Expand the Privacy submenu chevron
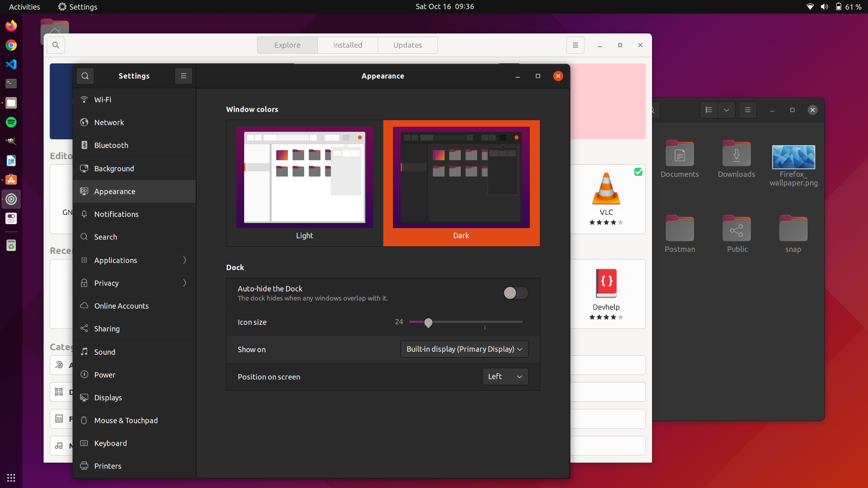Viewport: 868px width, 488px height. pos(185,283)
